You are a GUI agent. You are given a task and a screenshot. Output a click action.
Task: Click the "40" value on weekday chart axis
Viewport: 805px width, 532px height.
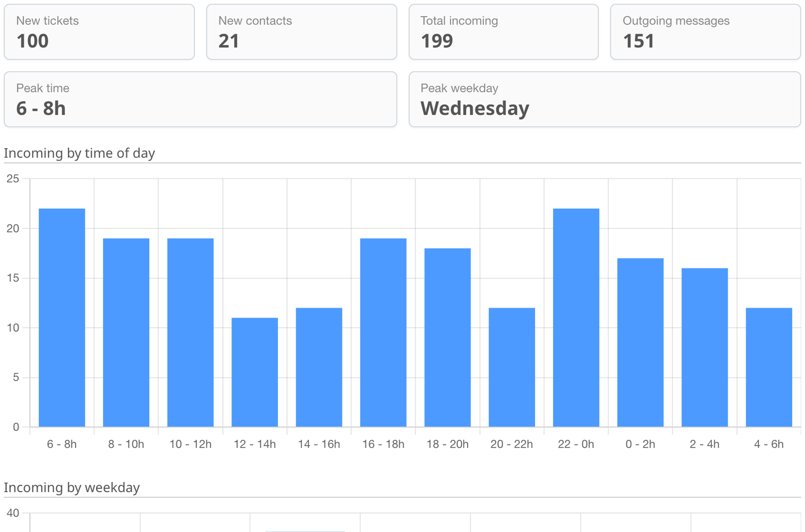pyautogui.click(x=13, y=513)
